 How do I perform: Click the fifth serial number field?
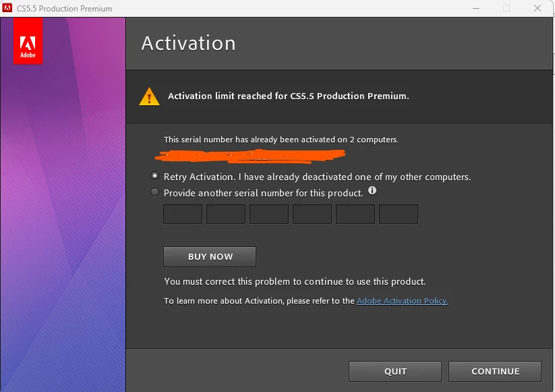(x=355, y=215)
